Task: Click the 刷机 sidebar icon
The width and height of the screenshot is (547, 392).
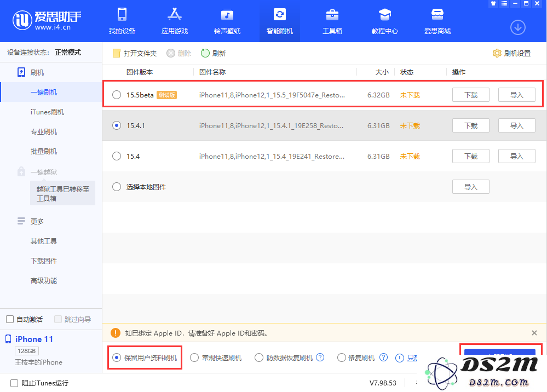Action: point(21,72)
